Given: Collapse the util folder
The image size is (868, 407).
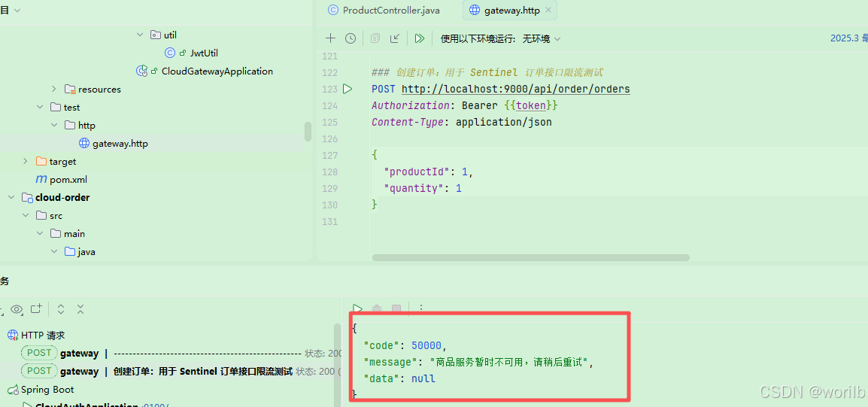Looking at the screenshot, I should (x=139, y=35).
